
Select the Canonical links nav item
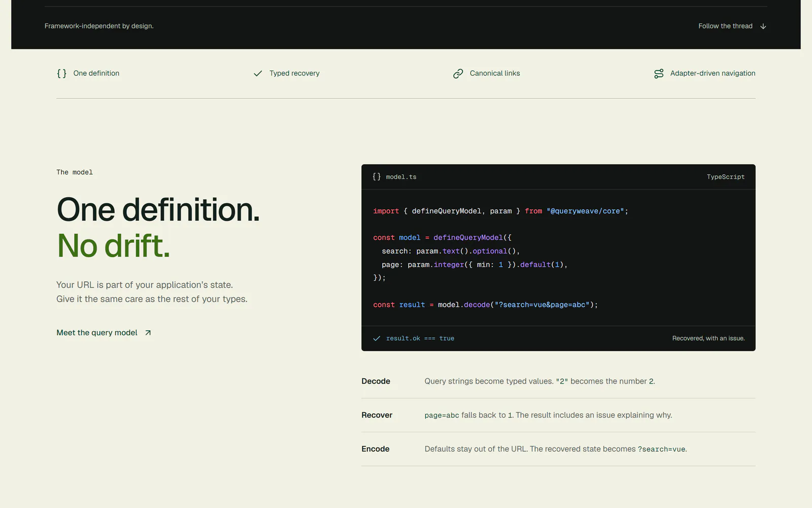click(486, 74)
